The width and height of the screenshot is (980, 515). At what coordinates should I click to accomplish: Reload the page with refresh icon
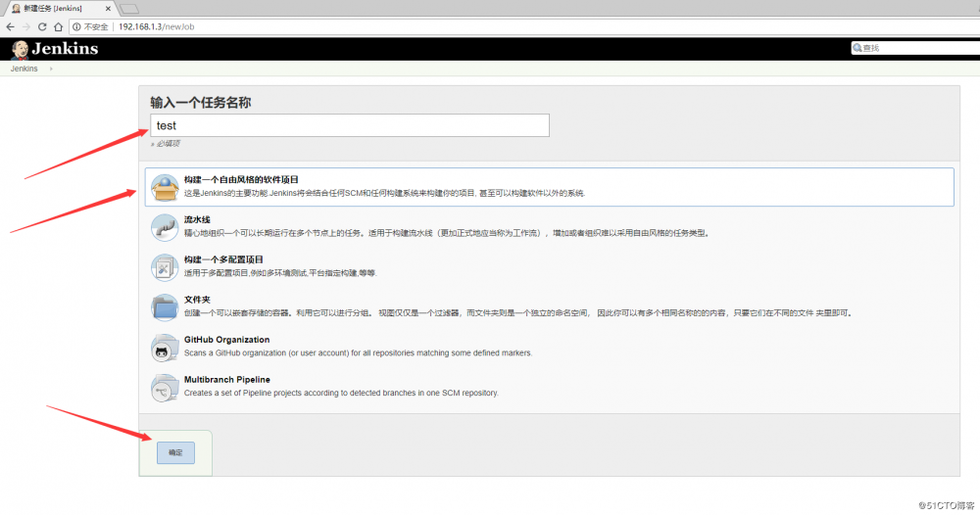click(x=42, y=26)
